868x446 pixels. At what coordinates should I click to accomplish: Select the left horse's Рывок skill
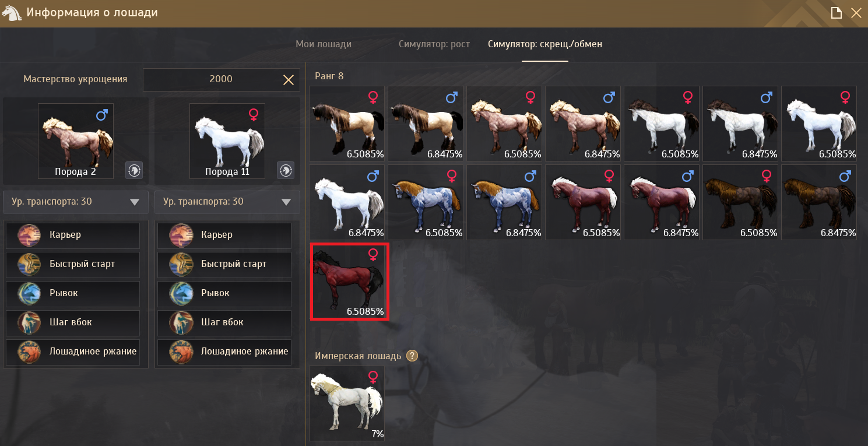point(73,293)
